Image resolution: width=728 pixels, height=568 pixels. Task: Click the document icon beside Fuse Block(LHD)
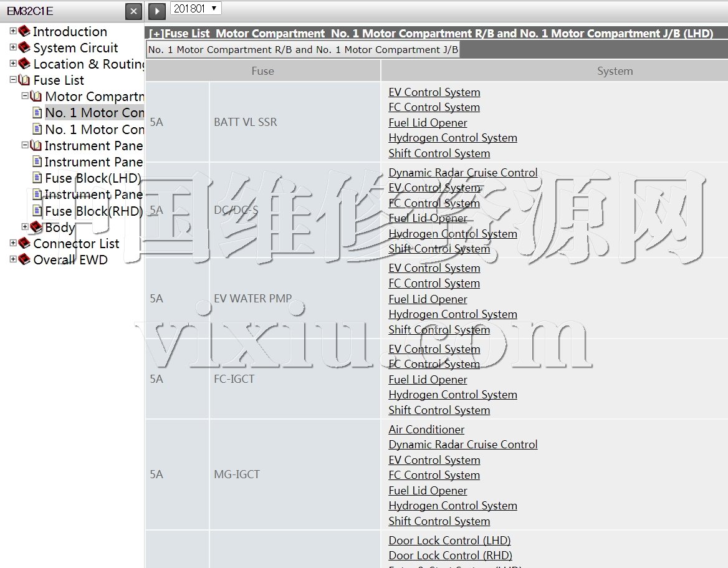(37, 178)
